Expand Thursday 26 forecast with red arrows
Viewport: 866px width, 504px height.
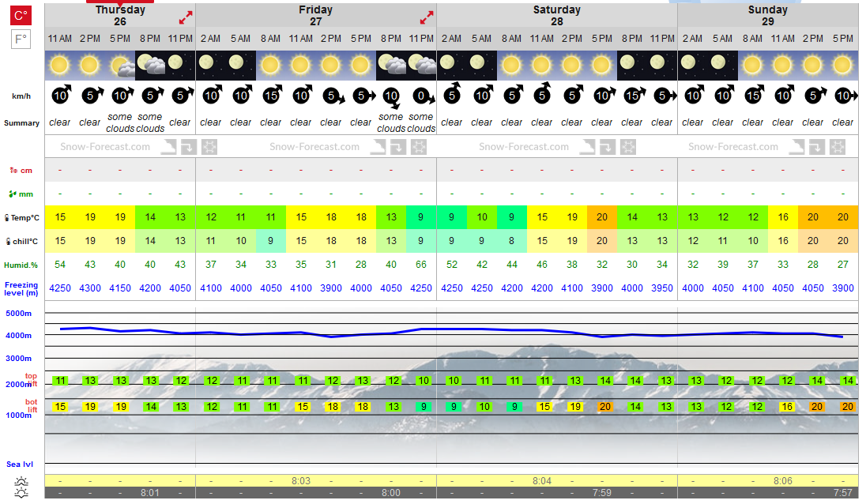(x=186, y=17)
